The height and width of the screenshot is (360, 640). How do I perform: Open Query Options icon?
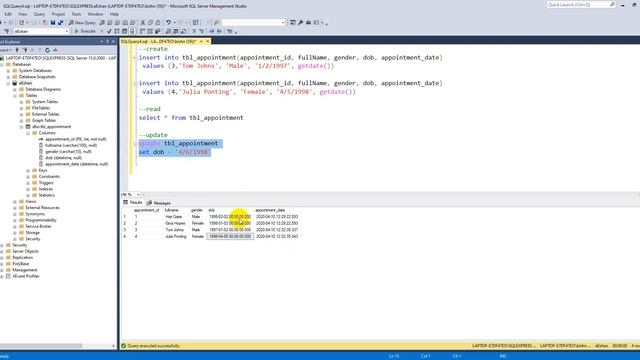pyautogui.click(x=124, y=31)
